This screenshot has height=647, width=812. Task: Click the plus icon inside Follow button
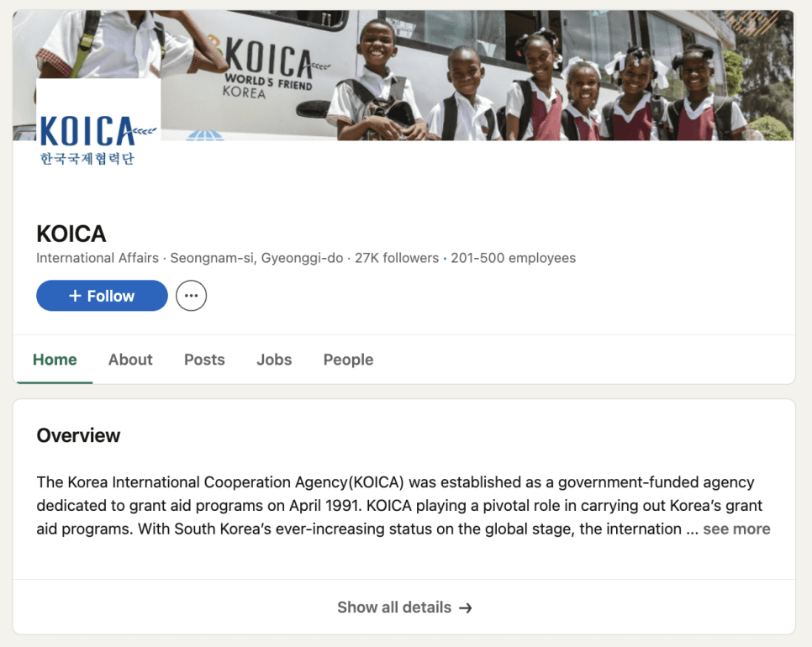(75, 296)
